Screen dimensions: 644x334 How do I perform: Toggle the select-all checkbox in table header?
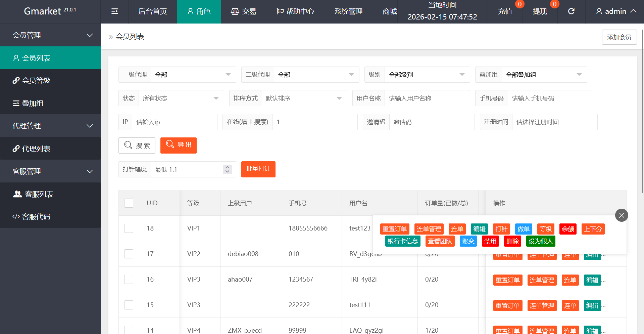click(129, 203)
